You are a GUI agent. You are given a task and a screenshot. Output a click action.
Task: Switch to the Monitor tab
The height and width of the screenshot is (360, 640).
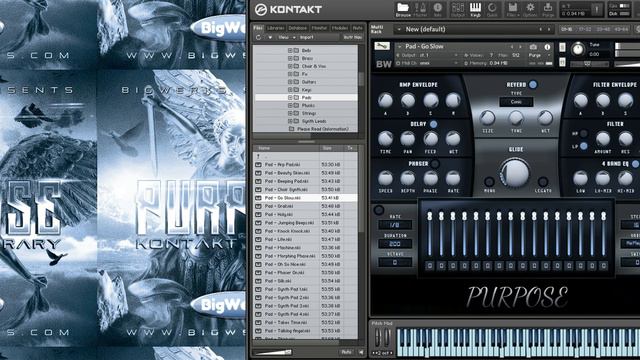point(319,28)
